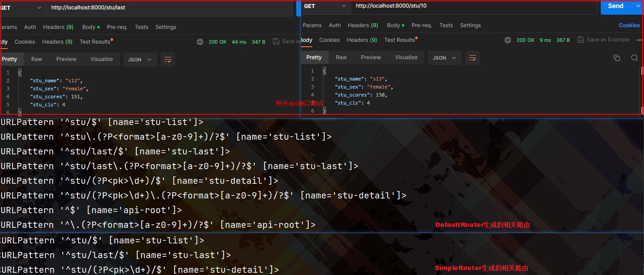
Task: Switch to Test Results tab in stu/last window
Action: click(96, 42)
